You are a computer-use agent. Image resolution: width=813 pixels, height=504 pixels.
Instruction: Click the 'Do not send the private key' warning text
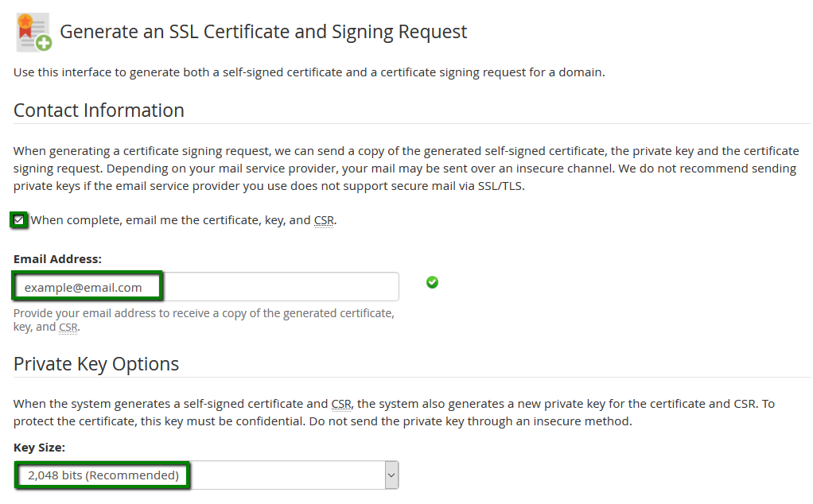(x=470, y=421)
